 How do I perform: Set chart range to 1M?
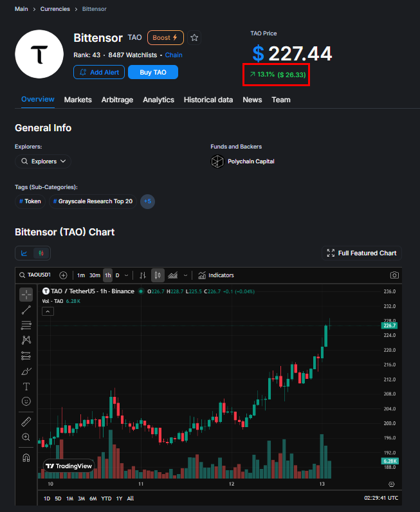tap(69, 498)
